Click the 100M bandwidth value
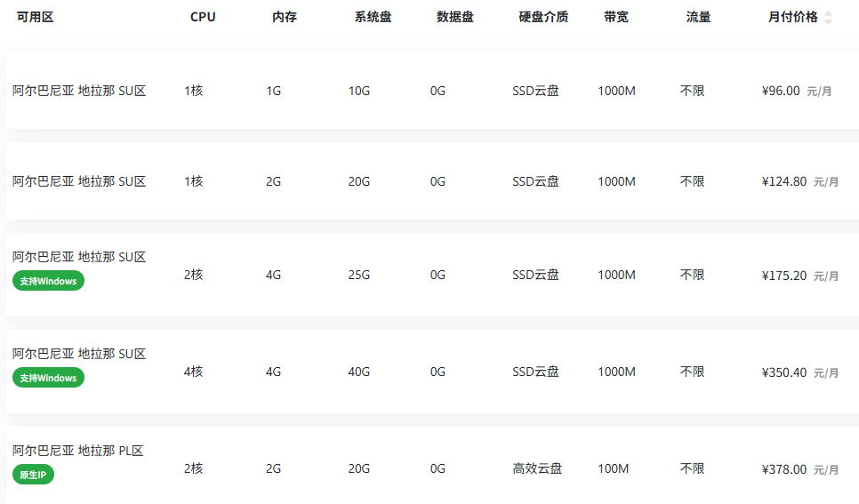This screenshot has width=859, height=504. 614,468
